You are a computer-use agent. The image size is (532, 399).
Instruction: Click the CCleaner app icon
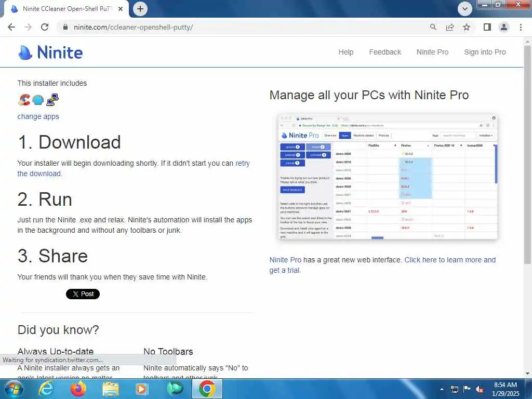(24, 100)
